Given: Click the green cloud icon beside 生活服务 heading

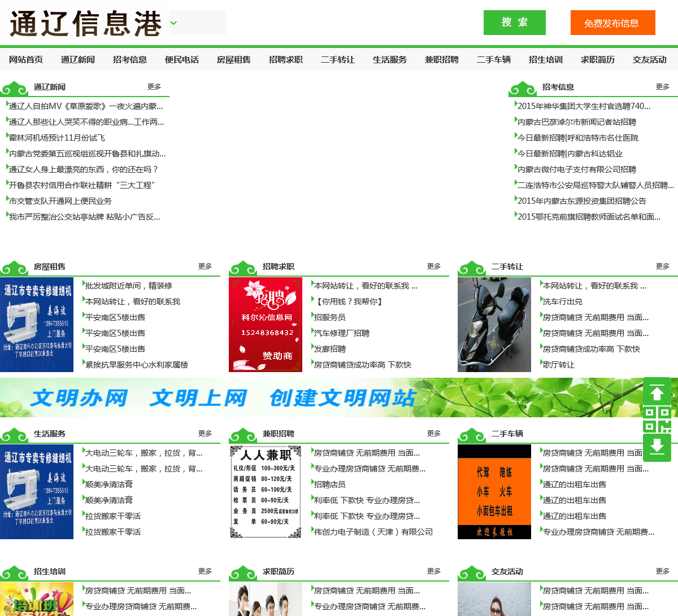Looking at the screenshot, I should 14,435.
